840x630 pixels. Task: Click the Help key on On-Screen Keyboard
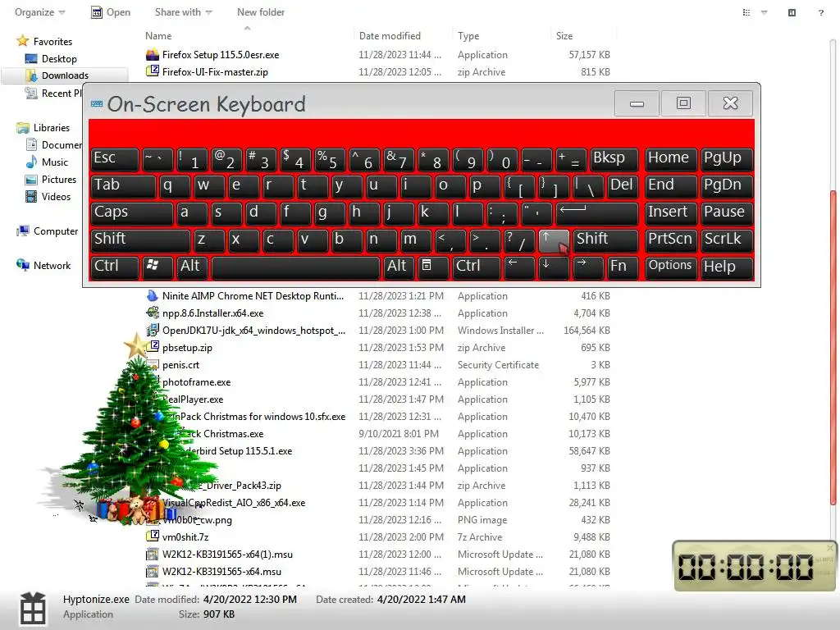[x=727, y=267]
